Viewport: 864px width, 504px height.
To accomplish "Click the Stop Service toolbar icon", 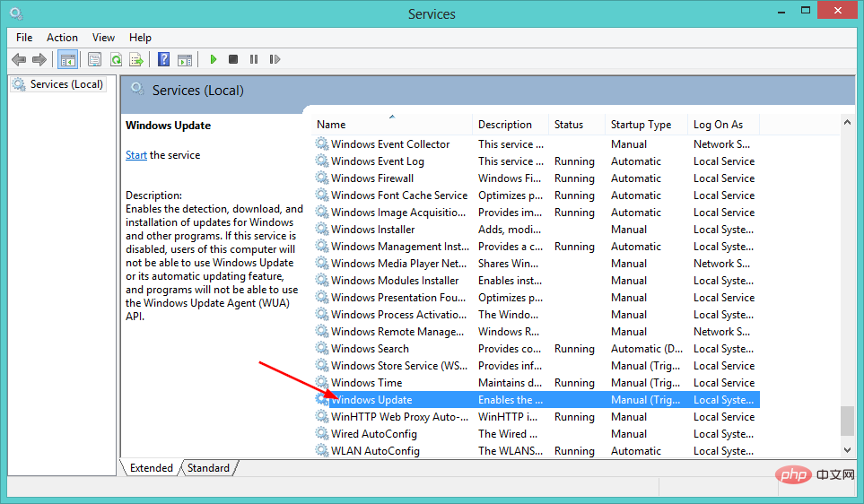I will 233,60.
